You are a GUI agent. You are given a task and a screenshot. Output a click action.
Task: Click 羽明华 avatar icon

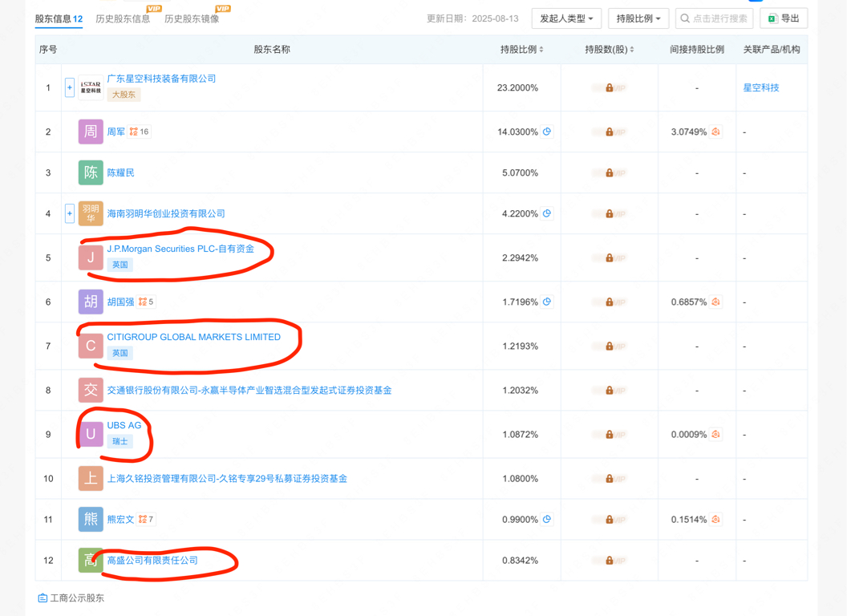[x=91, y=213]
